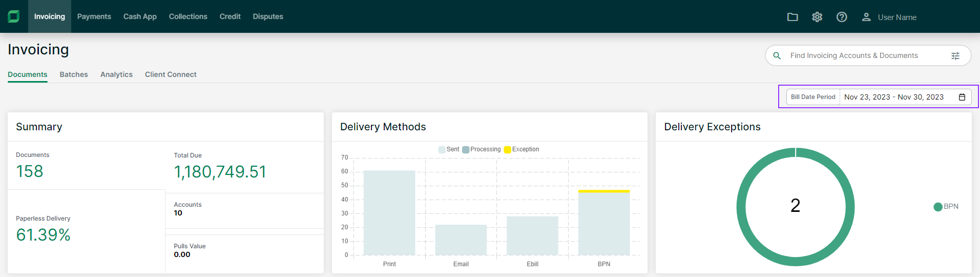This screenshot has width=980, height=277.
Task: Open the Bill Date Period range dropdown
Action: pyautogui.click(x=893, y=97)
